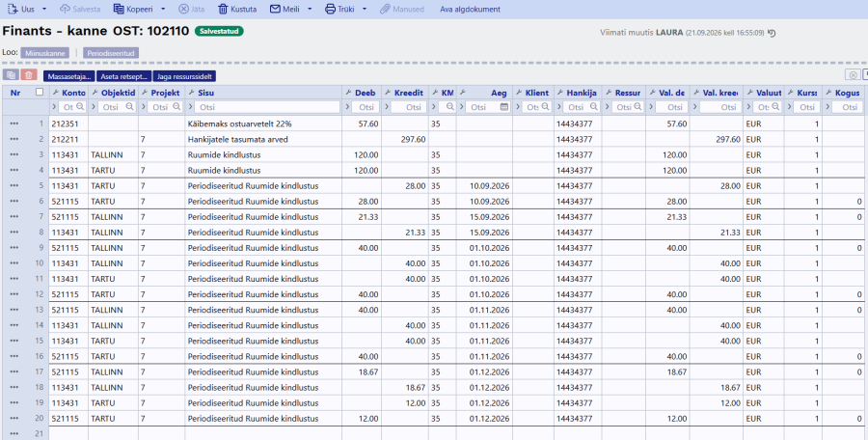Click the magnifier icon in the Objektid filter
The height and width of the screenshot is (440, 868).
pos(129,107)
